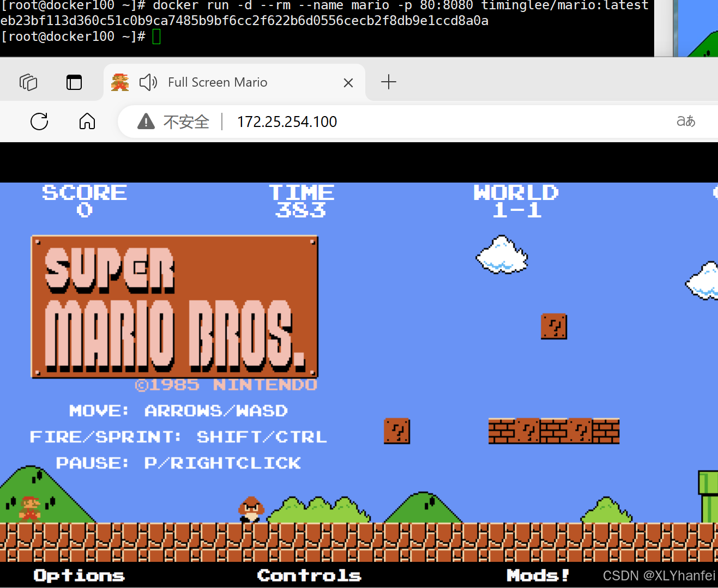The width and height of the screenshot is (718, 588).
Task: Click the Mario character sprite
Action: (x=30, y=509)
